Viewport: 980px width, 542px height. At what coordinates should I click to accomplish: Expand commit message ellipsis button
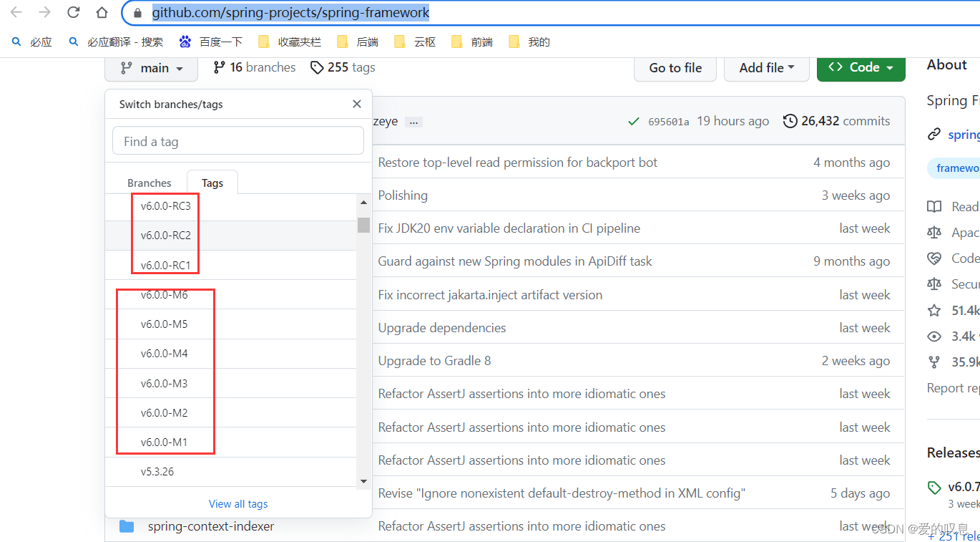tap(413, 122)
